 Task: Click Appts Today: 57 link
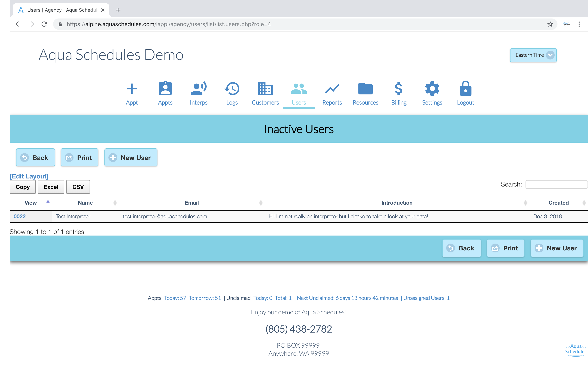click(x=175, y=298)
